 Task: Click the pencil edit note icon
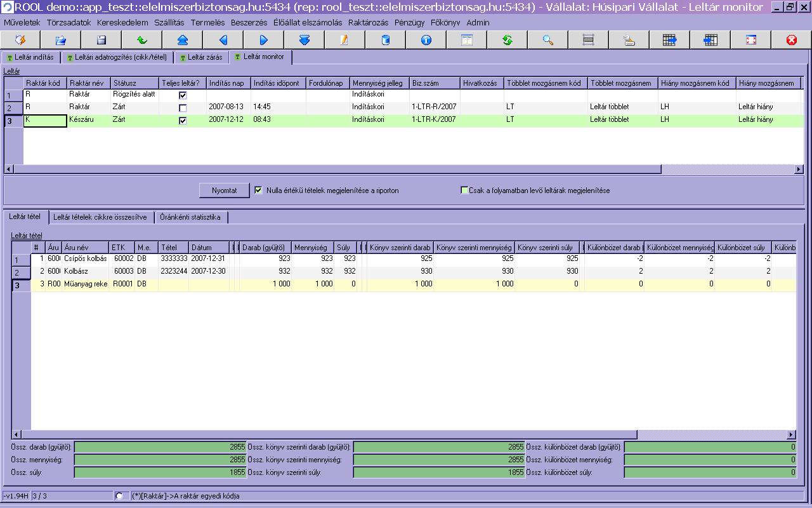[x=344, y=40]
